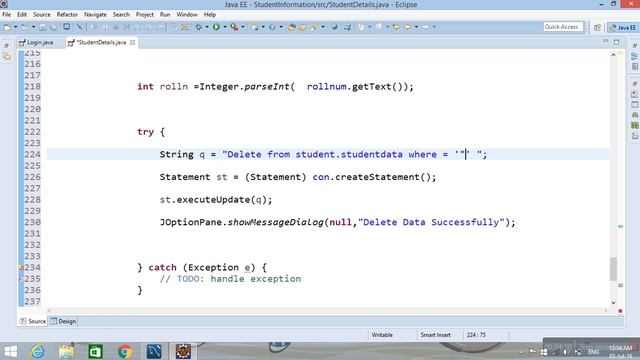The height and width of the screenshot is (360, 640).
Task: Click the Forward navigation arrow icon
Action: (x=425, y=27)
